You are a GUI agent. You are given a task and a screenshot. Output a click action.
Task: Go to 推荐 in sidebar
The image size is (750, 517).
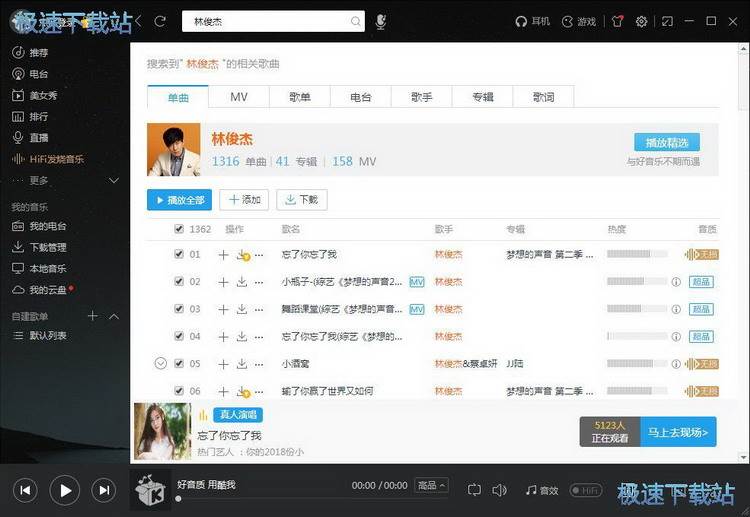click(30, 52)
